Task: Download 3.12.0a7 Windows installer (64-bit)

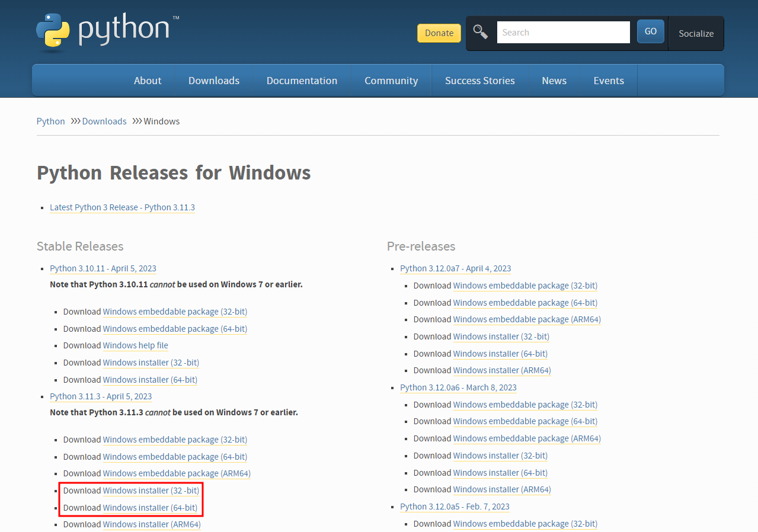Action: [500, 354]
